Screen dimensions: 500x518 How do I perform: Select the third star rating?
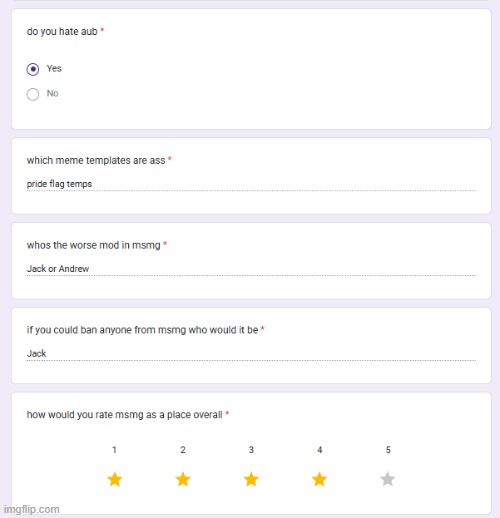(251, 479)
